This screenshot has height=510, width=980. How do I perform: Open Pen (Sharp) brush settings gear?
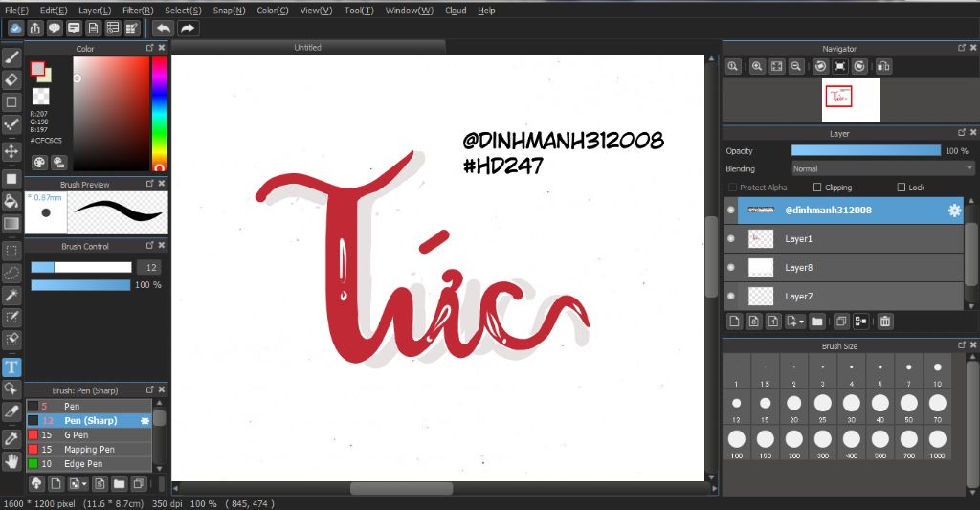click(x=145, y=421)
